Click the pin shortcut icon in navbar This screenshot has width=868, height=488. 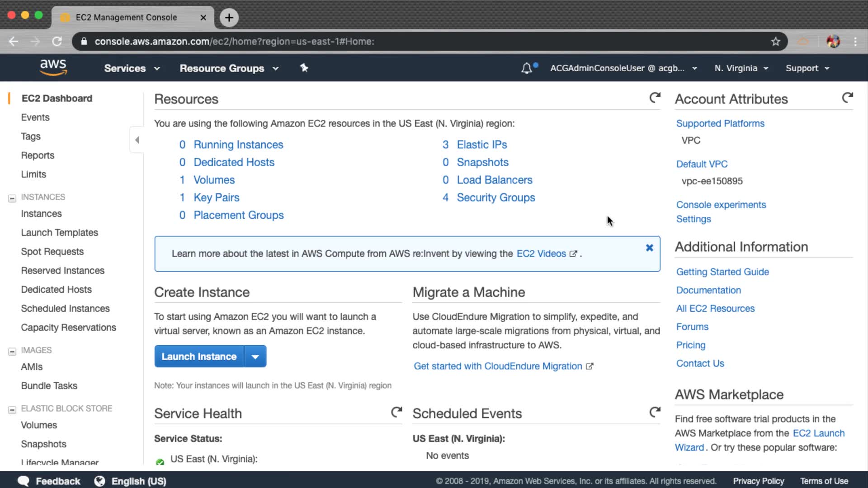[304, 68]
